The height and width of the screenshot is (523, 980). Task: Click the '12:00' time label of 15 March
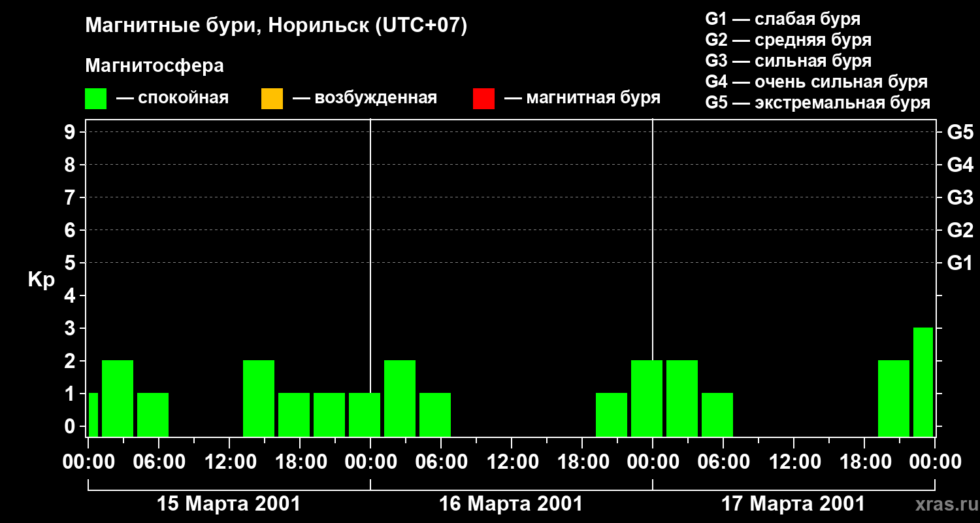(229, 462)
